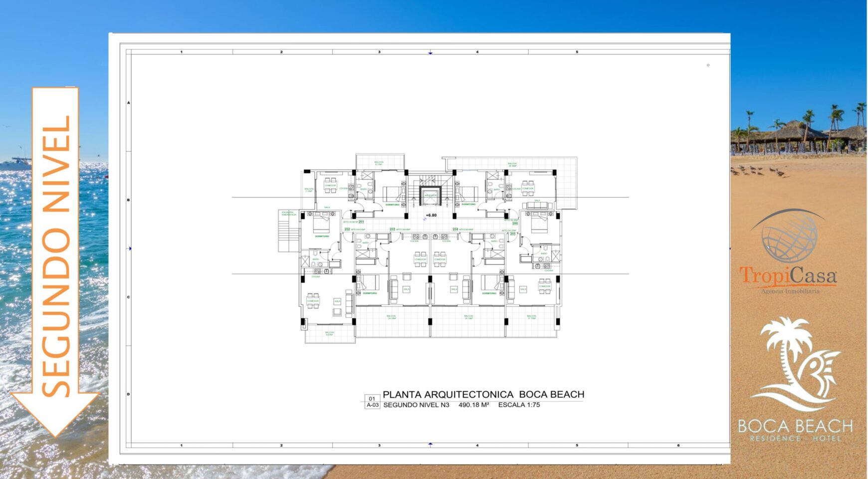This screenshot has height=479, width=868.
Task: Click the Boca Beach palm tree logo
Action: coord(796,364)
